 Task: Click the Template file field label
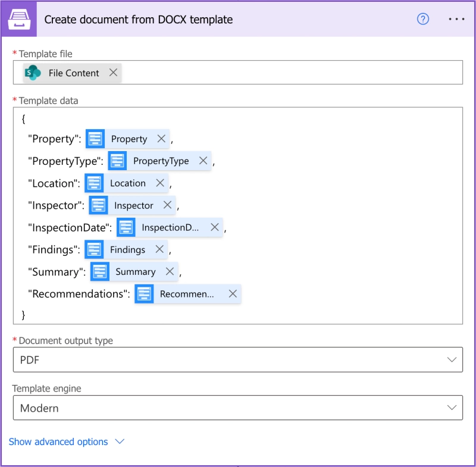click(x=46, y=54)
